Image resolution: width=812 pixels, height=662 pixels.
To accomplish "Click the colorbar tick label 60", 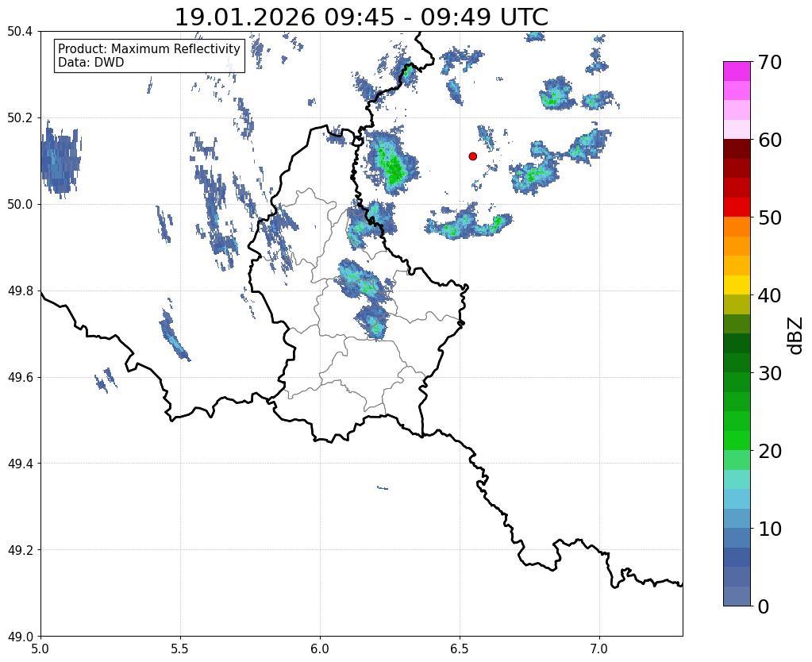I will point(770,140).
